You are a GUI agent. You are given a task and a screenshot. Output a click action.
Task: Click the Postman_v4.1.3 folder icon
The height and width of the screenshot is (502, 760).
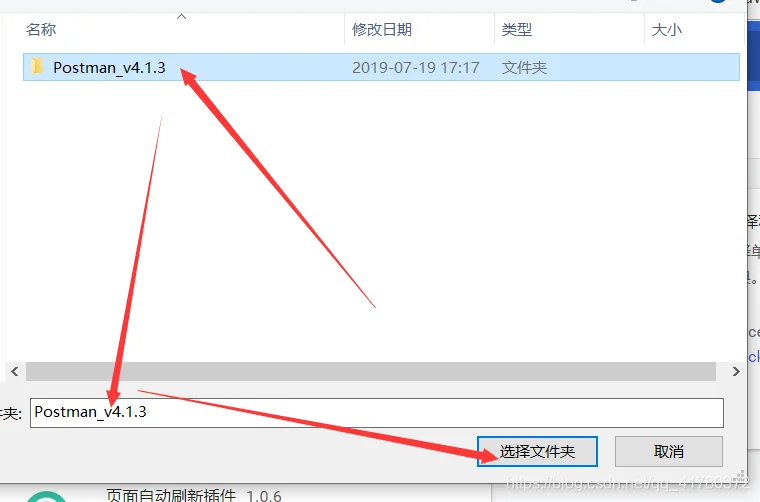click(x=37, y=66)
